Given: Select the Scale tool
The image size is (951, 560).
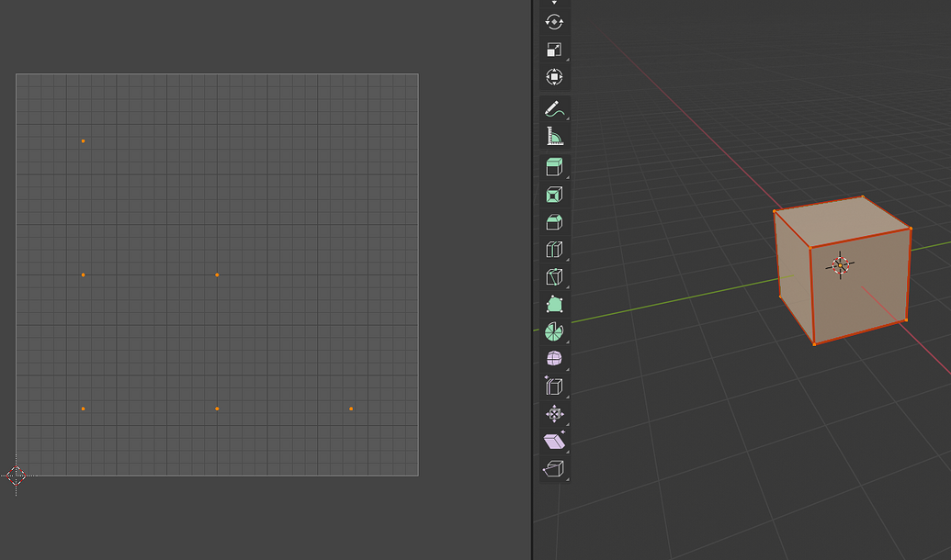Looking at the screenshot, I should (554, 49).
